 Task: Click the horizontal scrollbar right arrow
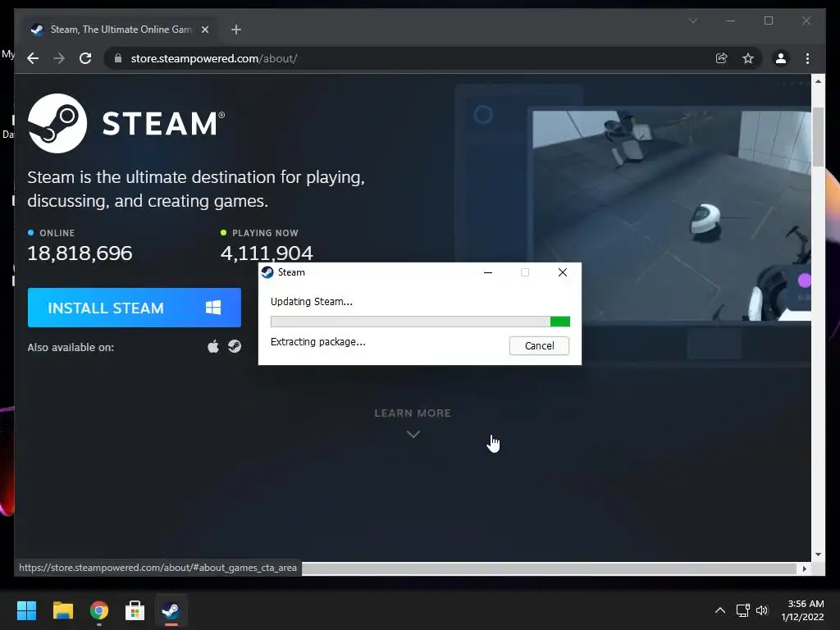[x=804, y=568]
